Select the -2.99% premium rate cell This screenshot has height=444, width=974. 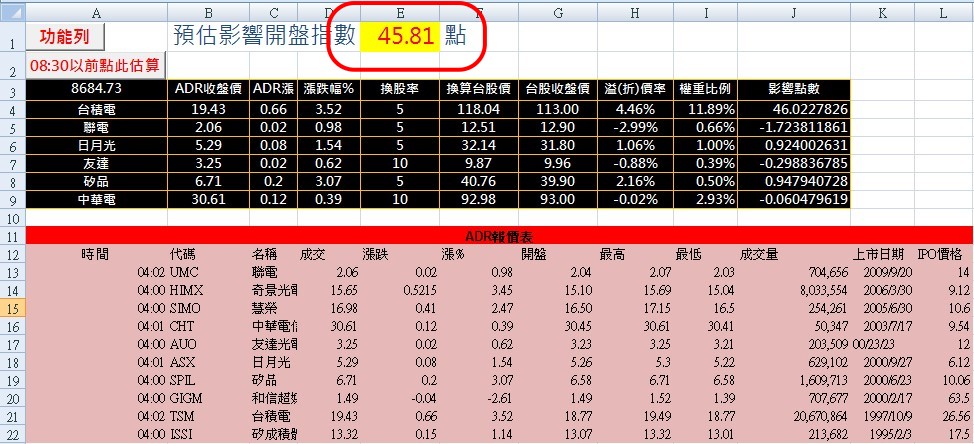tap(635, 128)
